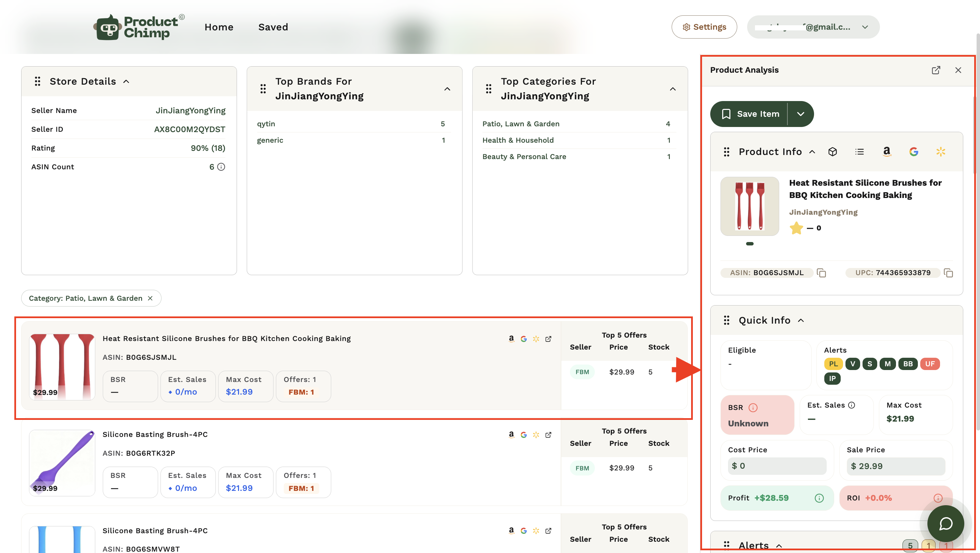Viewport: 980px width, 553px height.
Task: Open the gmail account dropdown
Action: pos(813,27)
